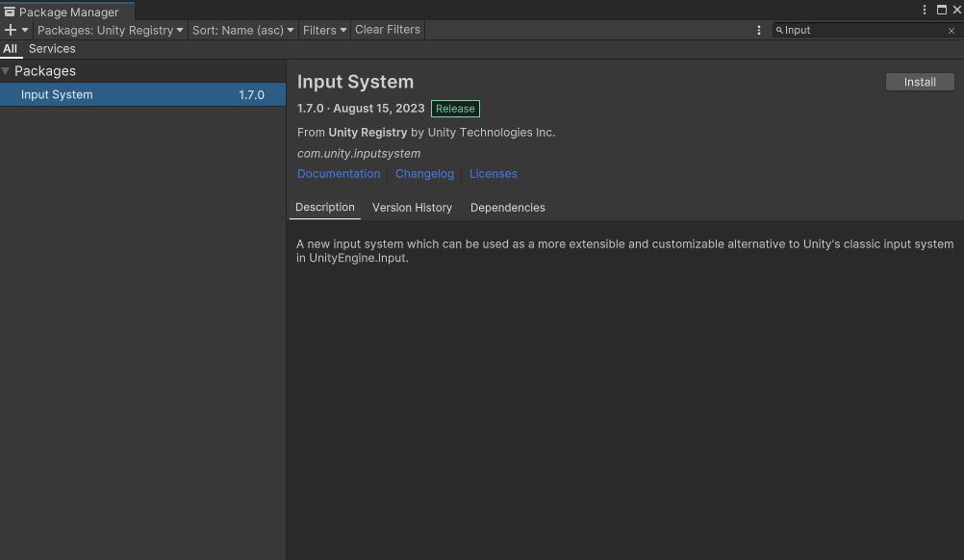The image size is (964, 560).
Task: Open window kebab menu in title bar
Action: (924, 10)
